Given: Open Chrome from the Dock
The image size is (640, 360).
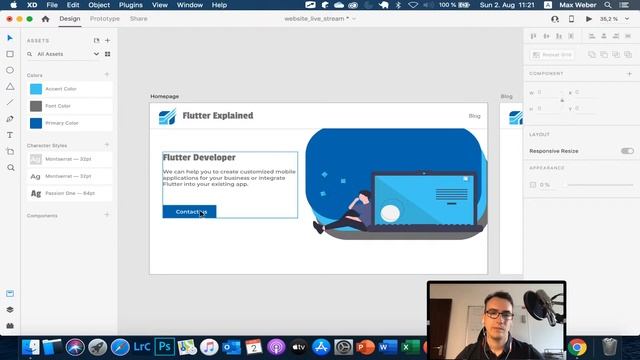Looking at the screenshot, I should click(577, 347).
